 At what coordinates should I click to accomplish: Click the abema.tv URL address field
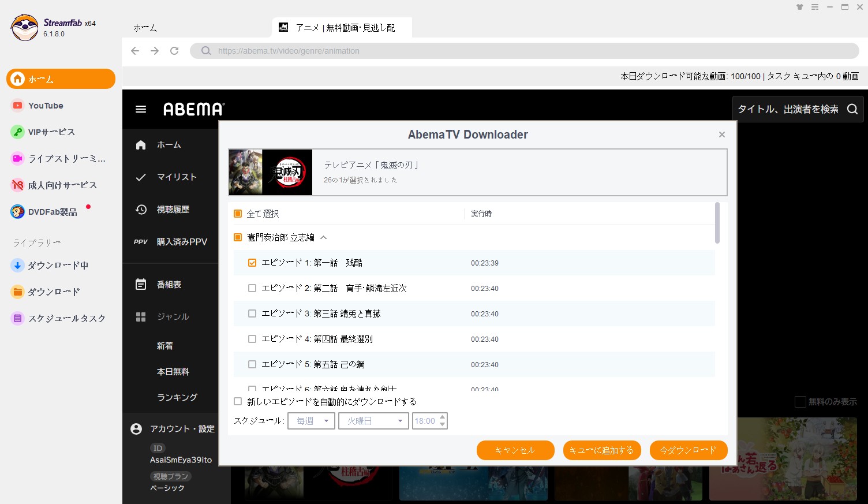(x=524, y=51)
